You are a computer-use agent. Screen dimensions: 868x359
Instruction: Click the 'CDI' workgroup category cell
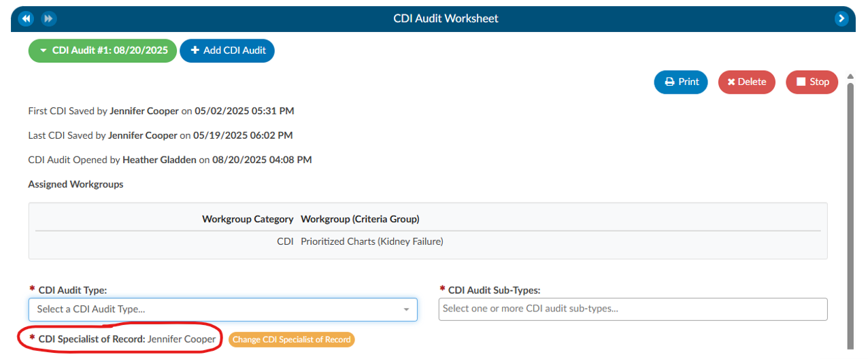pyautogui.click(x=285, y=241)
